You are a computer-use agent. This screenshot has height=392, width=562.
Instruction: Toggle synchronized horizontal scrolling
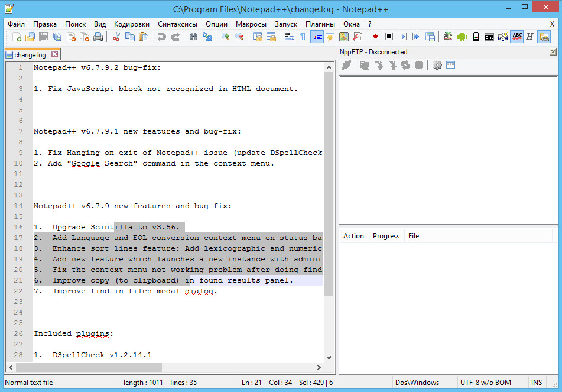(x=271, y=37)
